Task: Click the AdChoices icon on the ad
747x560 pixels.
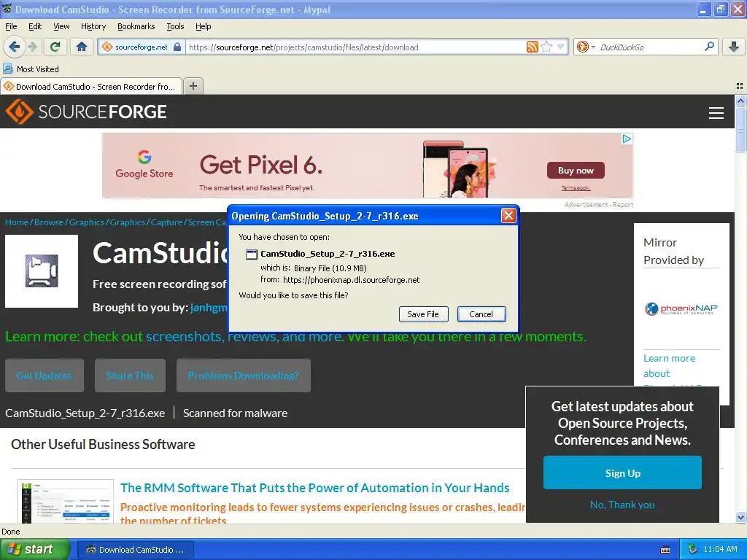Action: click(x=627, y=139)
